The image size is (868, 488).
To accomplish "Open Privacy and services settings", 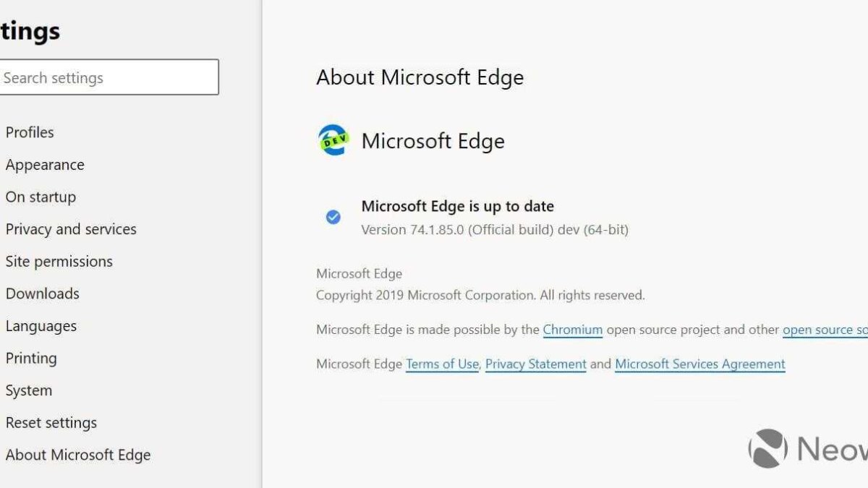I will pos(71,228).
